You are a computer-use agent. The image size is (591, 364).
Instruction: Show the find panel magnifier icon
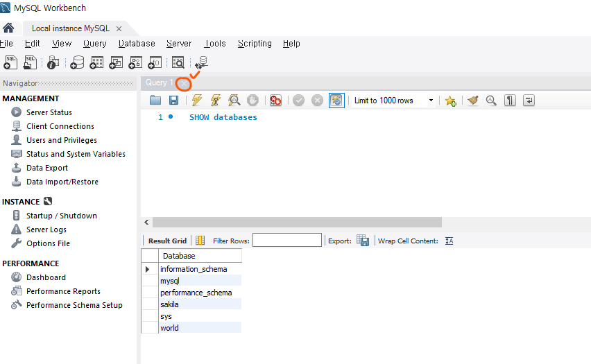(491, 101)
